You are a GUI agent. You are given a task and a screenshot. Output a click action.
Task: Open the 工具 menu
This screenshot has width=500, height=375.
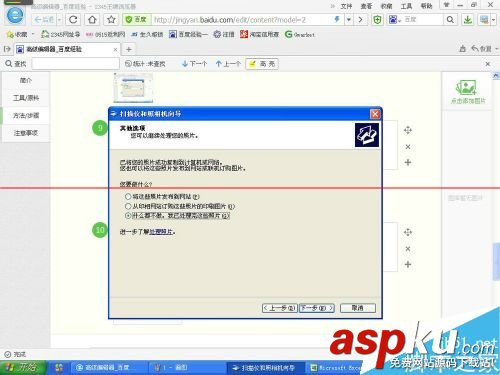point(406,6)
